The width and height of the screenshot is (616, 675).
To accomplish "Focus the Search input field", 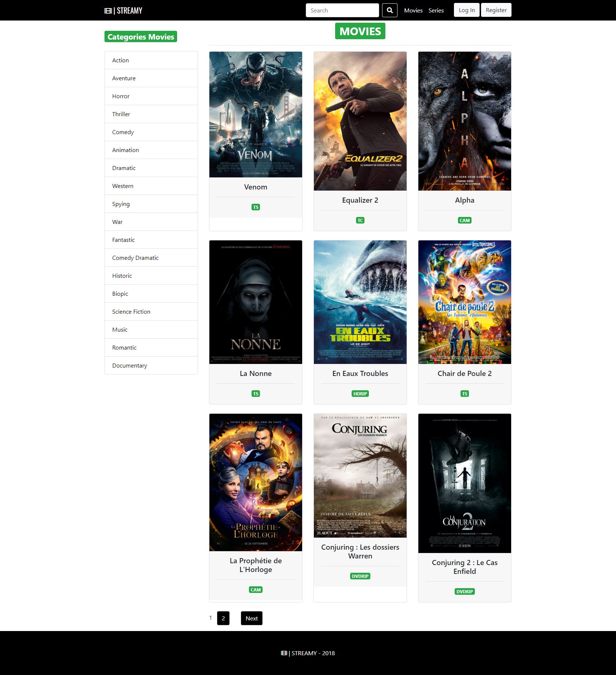I will click(342, 10).
